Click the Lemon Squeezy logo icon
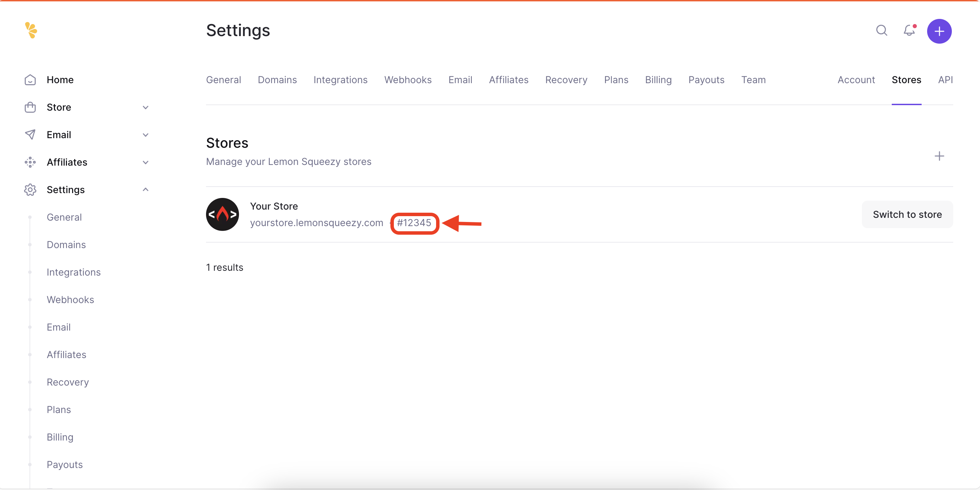 (x=31, y=30)
